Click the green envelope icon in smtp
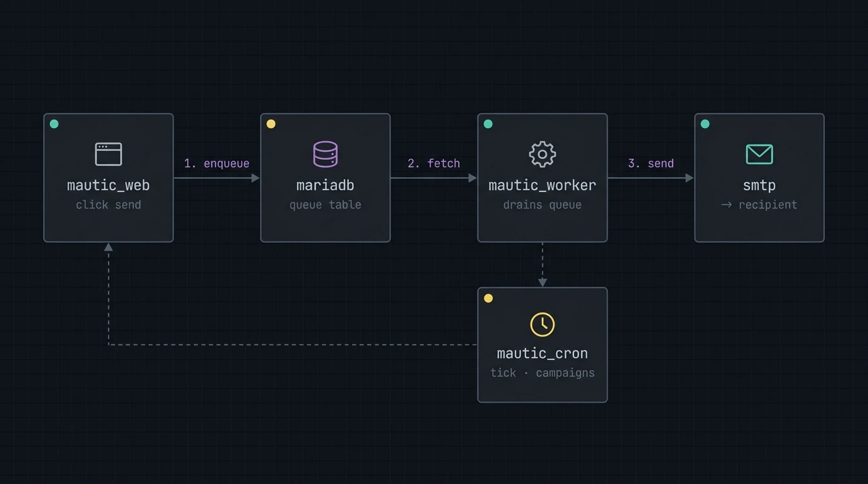The image size is (868, 484). (x=759, y=154)
